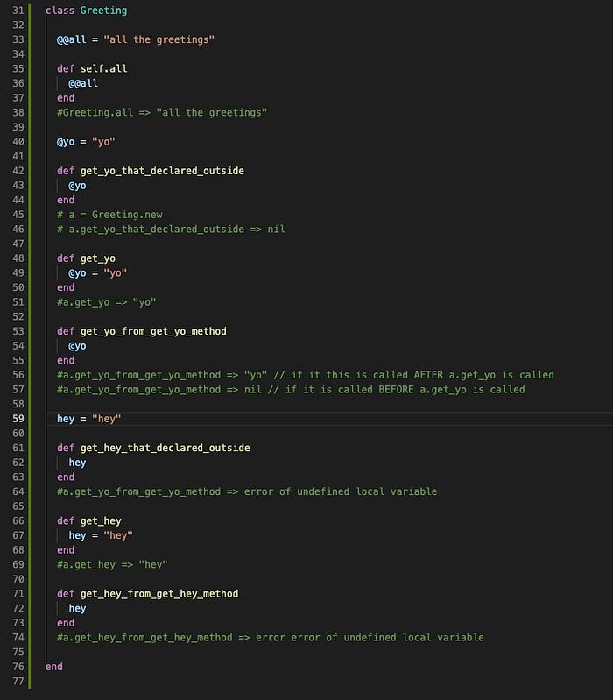Click the comment with error error of undefined
613x700 pixels.
pos(271,638)
